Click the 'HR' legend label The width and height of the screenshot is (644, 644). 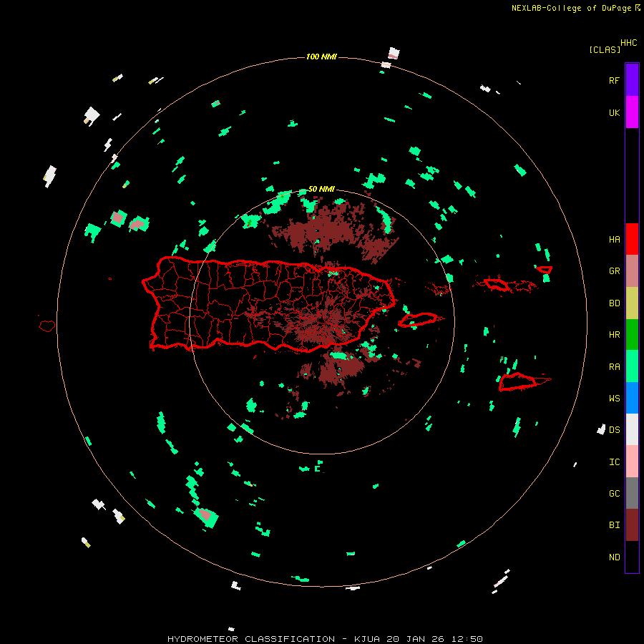[x=615, y=335]
